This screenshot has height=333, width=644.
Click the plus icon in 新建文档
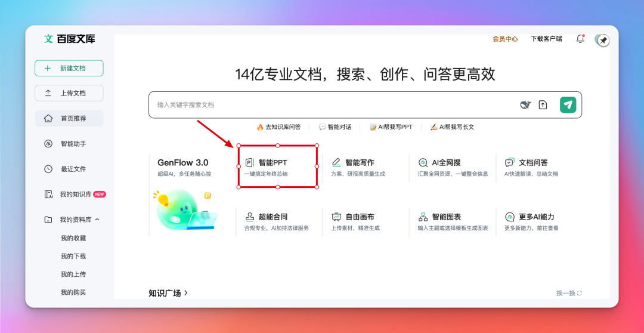(x=48, y=68)
